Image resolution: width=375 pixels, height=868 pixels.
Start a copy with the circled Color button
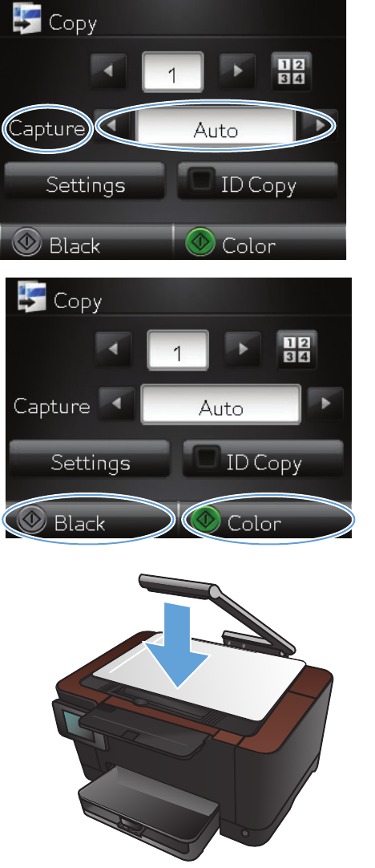pos(268,521)
